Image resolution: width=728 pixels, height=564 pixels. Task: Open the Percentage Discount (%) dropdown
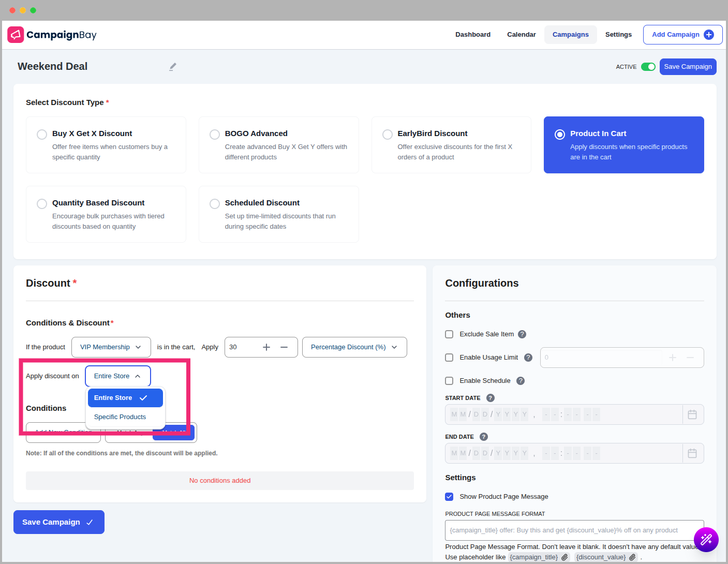pyautogui.click(x=354, y=347)
